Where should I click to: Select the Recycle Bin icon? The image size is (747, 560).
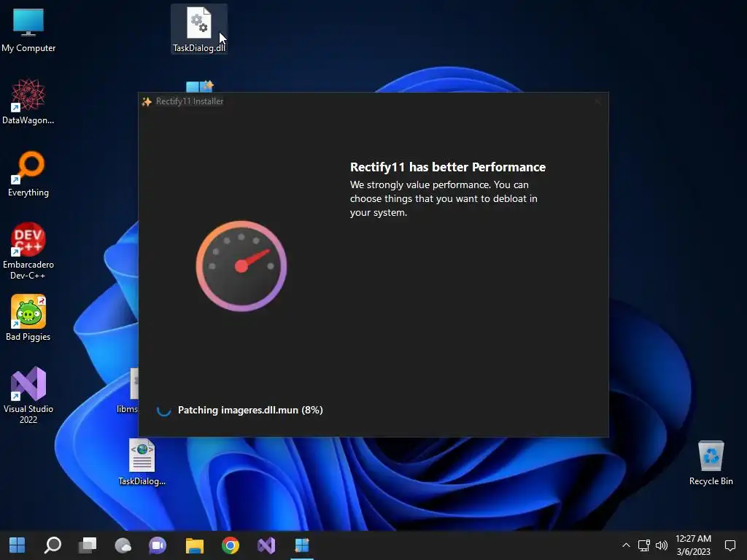[711, 463]
